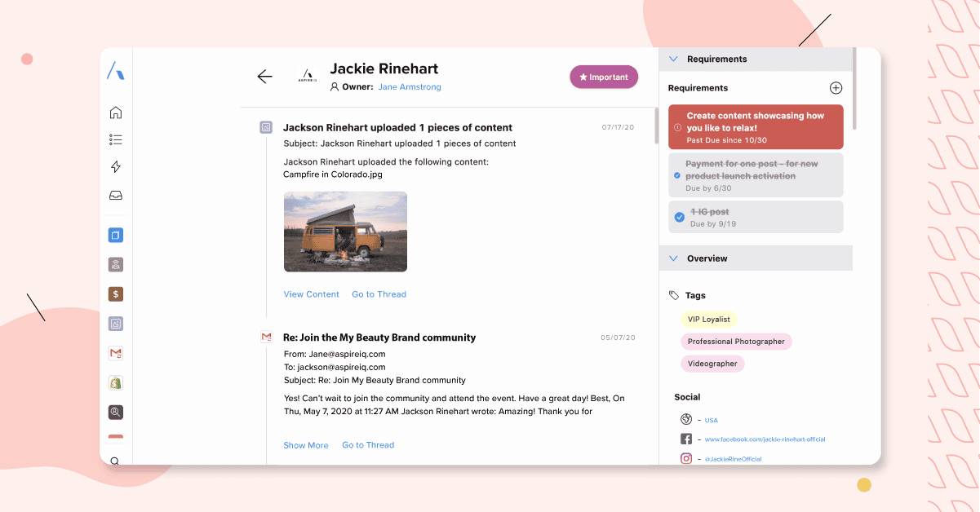Expand the Overview section
This screenshot has width=980, height=512.
672,258
